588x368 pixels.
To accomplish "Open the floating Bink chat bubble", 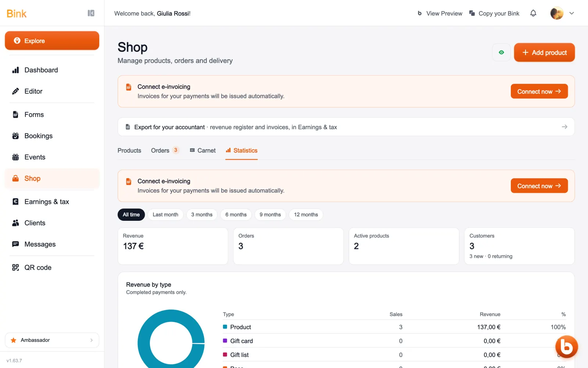I will point(566,347).
